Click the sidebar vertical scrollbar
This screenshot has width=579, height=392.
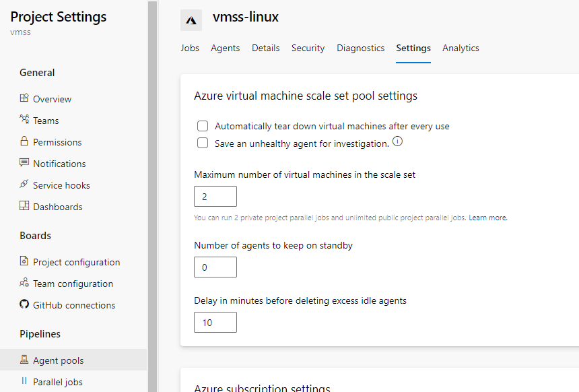click(x=153, y=196)
